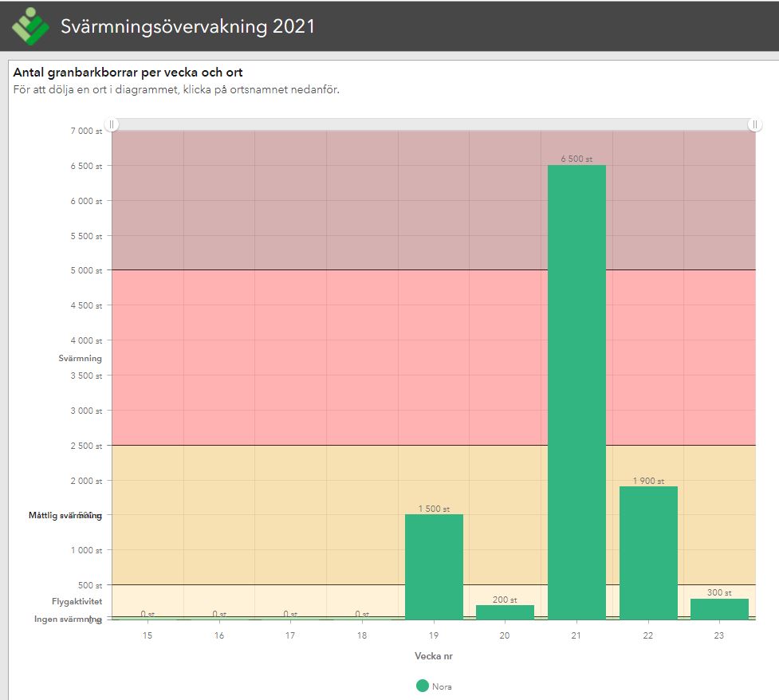Screen dimensions: 779x700
Task: Click the chart heading Antal granbarkborrar per vecka
Action: (x=128, y=73)
